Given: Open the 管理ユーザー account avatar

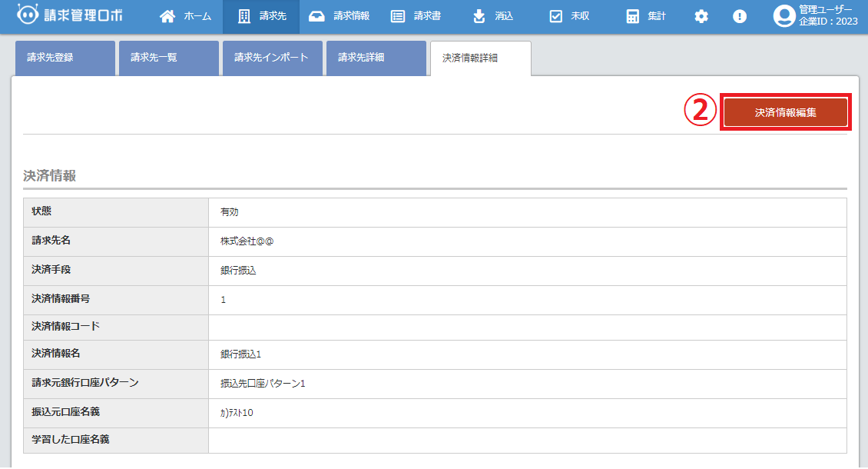Looking at the screenshot, I should (x=784, y=16).
